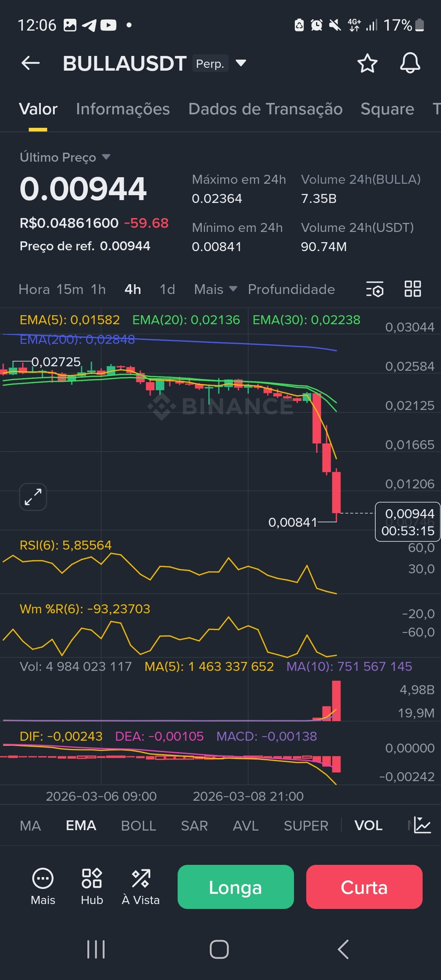This screenshot has width=441, height=980.
Task: Expand the chart to fullscreen
Action: pos(33,497)
